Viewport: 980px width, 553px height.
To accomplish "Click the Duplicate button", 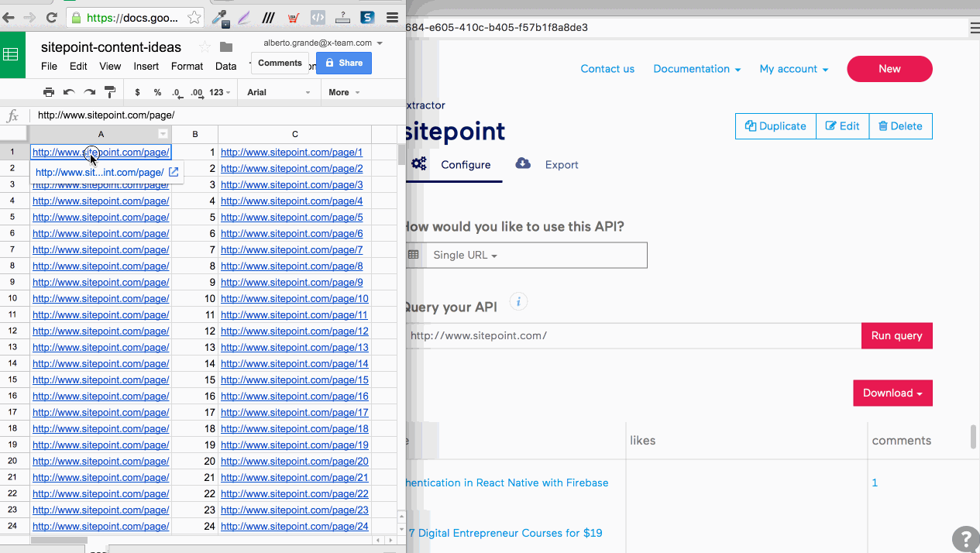I will 775,126.
